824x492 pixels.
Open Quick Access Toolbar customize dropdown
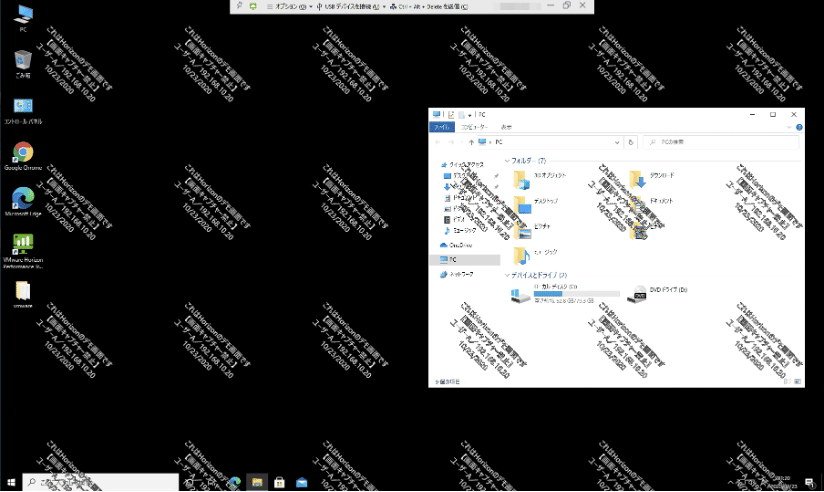click(x=470, y=115)
